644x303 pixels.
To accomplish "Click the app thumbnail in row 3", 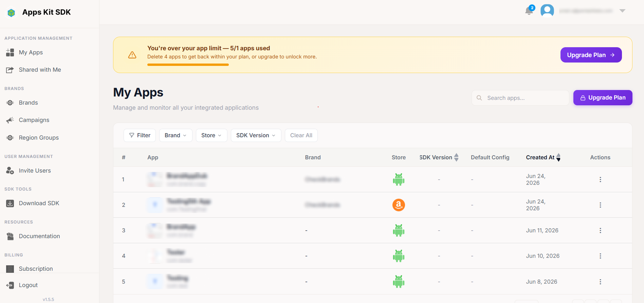I will coord(154,230).
